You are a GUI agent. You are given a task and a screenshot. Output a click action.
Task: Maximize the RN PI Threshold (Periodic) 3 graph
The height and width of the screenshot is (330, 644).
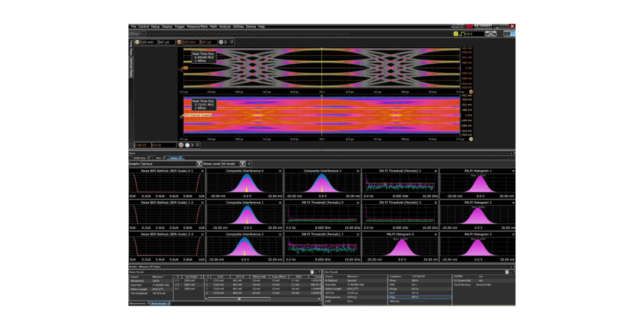(435, 203)
